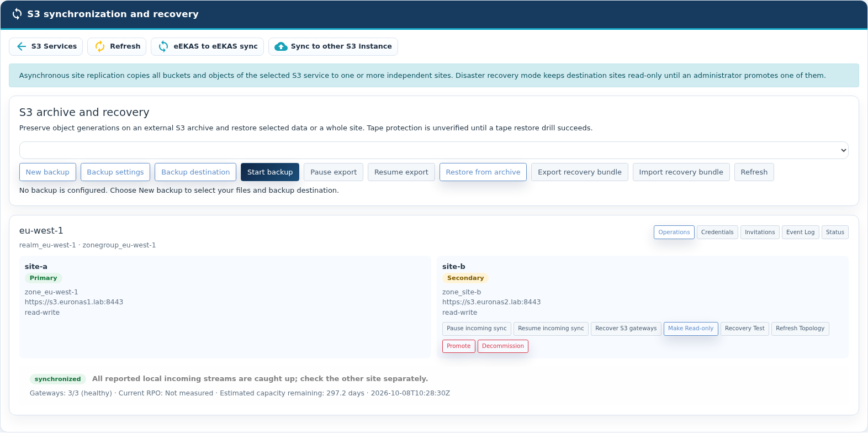
Task: Click the red Decommission button
Action: (x=503, y=346)
